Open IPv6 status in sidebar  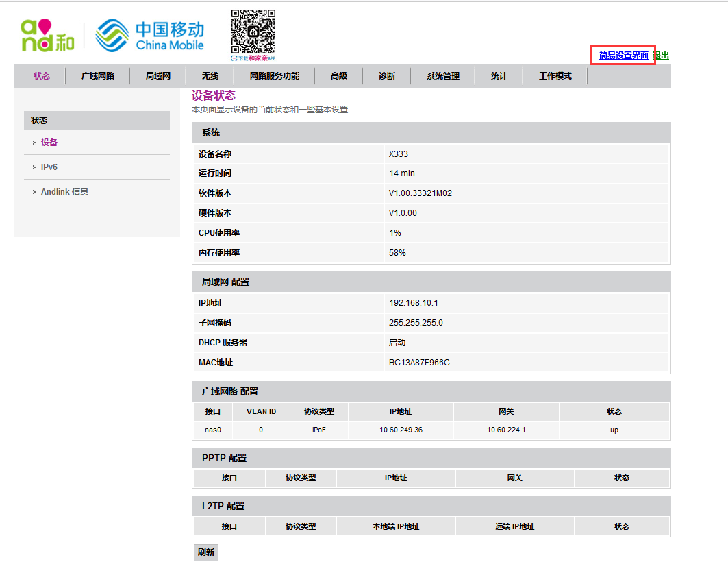pyautogui.click(x=49, y=167)
